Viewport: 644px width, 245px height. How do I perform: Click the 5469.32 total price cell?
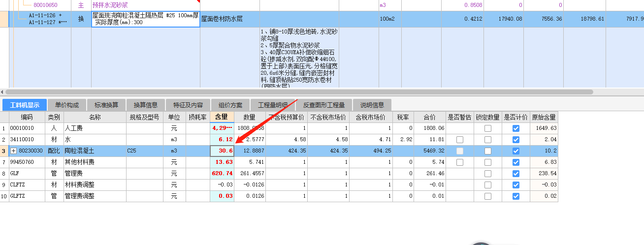tap(429, 151)
